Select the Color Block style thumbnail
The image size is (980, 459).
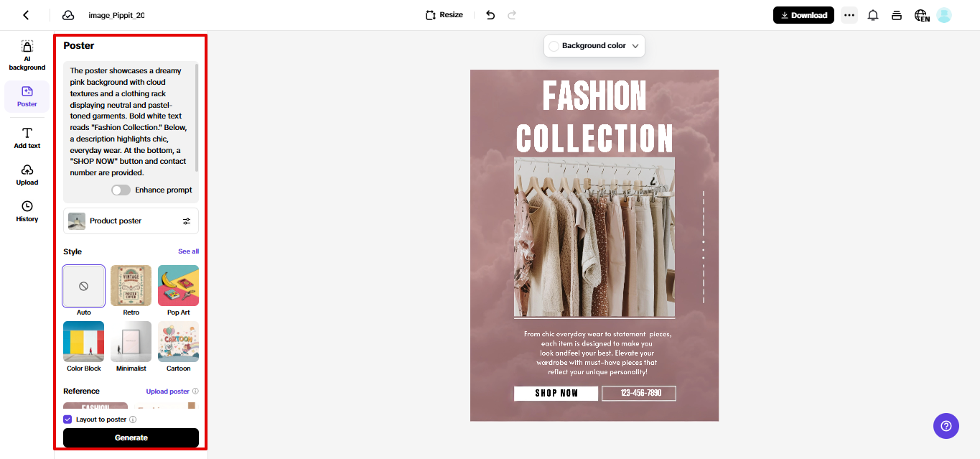(84, 342)
